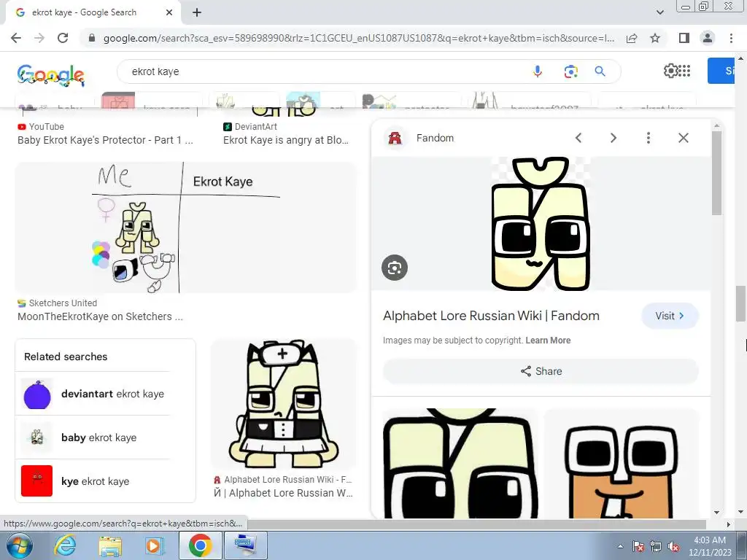Share the previewed image
Viewport: 747px width, 560px height.
click(x=541, y=371)
